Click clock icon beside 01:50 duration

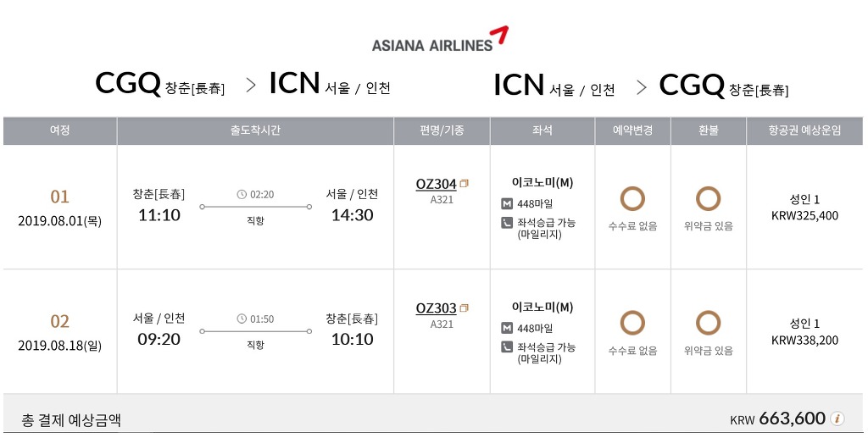coord(242,319)
